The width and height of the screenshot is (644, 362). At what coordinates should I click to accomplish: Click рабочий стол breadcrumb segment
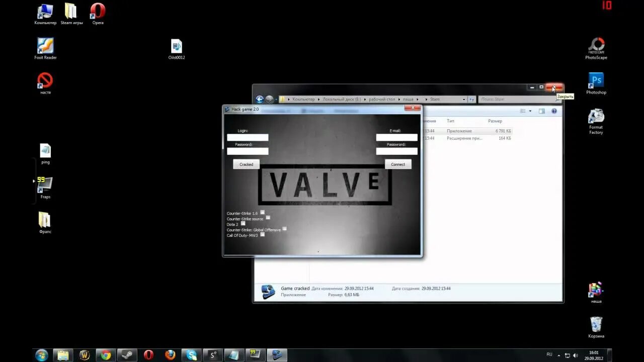click(382, 100)
